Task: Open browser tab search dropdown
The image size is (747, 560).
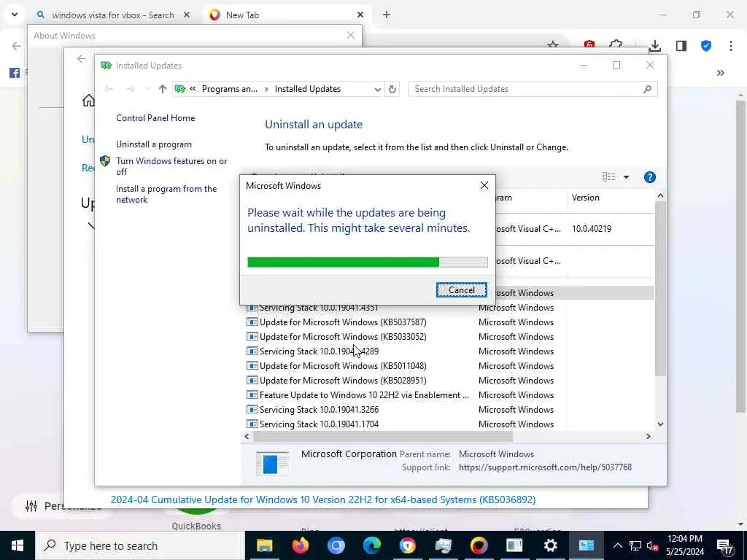Action: coord(15,15)
